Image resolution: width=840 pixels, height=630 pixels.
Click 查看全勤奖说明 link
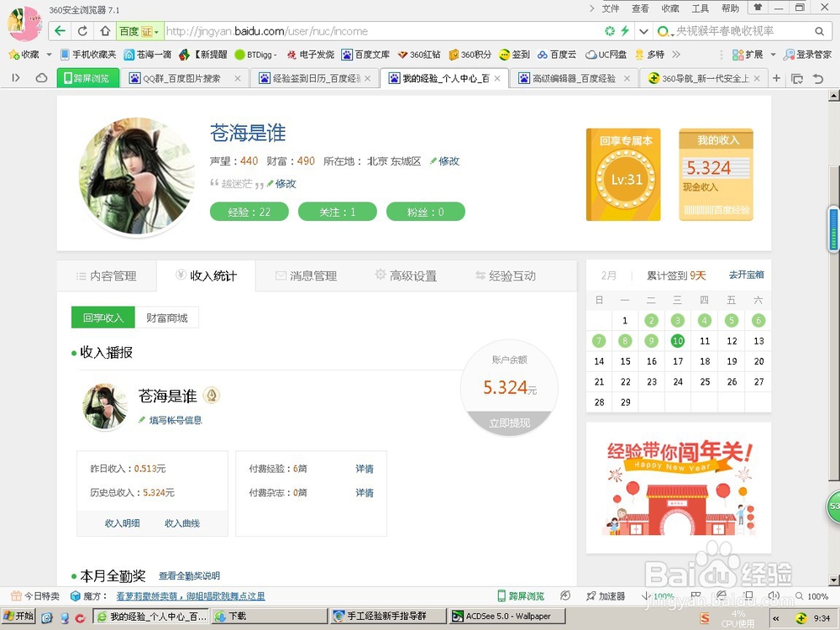point(189,576)
